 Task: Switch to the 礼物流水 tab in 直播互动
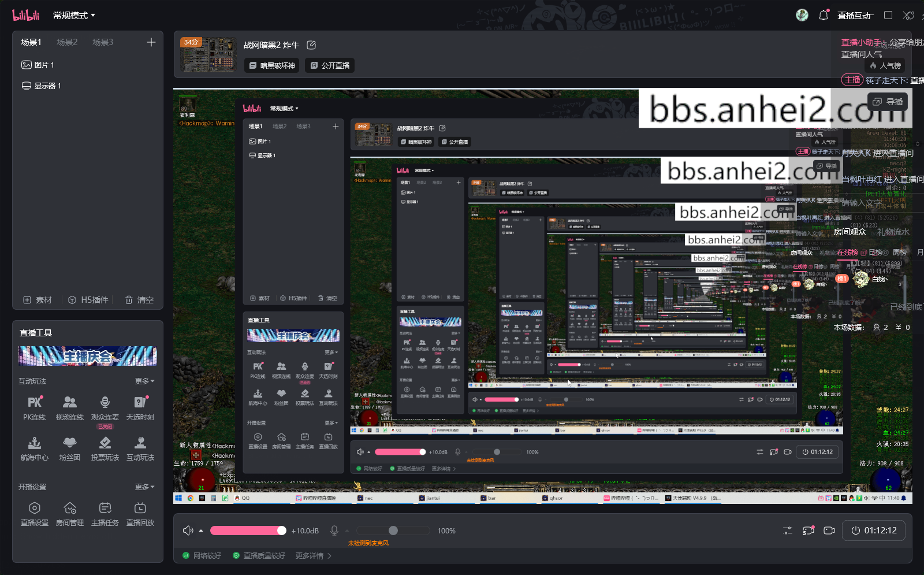(893, 232)
